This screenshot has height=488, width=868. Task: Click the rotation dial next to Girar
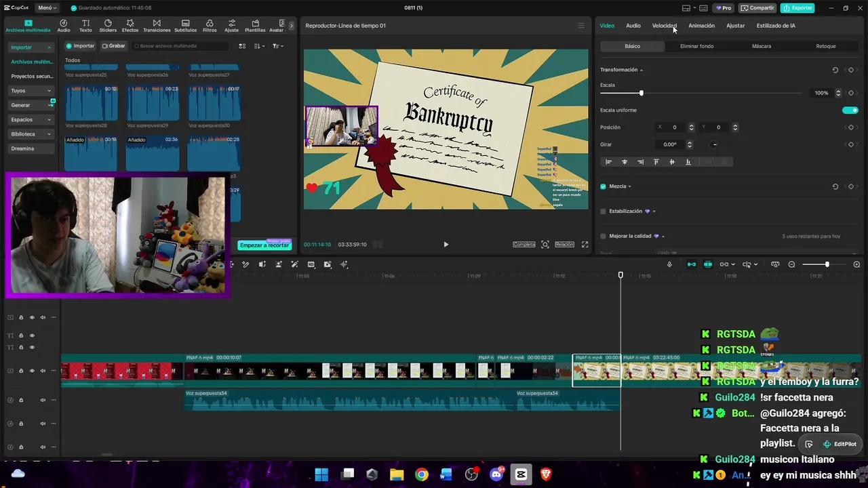click(714, 144)
